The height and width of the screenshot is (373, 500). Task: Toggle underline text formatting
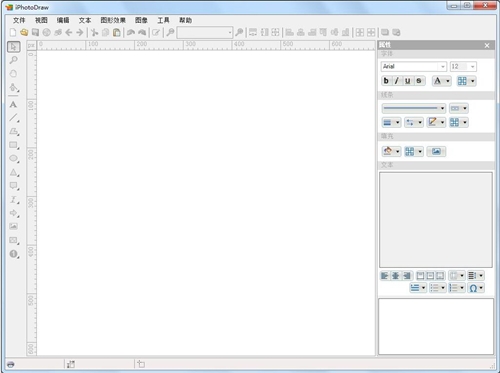[408, 81]
